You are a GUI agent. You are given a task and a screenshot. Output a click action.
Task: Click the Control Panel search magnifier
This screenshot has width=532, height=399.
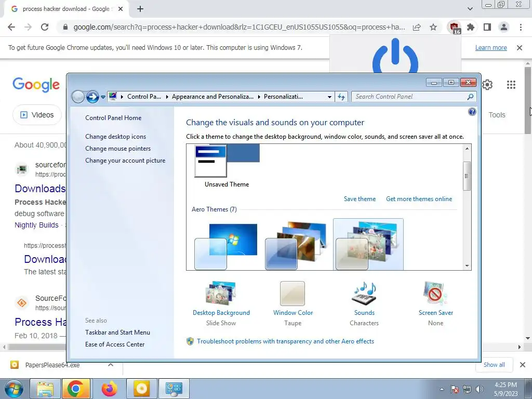click(470, 97)
